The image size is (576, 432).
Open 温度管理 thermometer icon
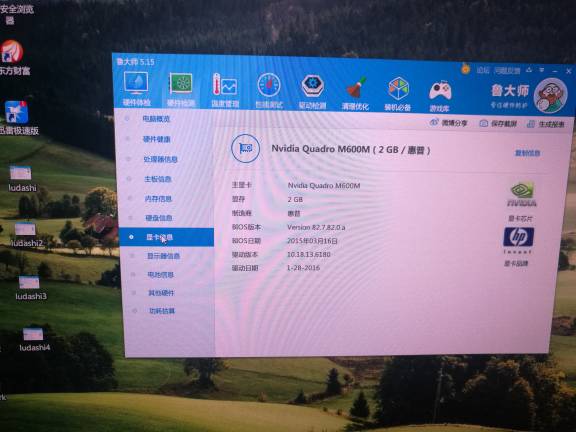click(x=225, y=85)
